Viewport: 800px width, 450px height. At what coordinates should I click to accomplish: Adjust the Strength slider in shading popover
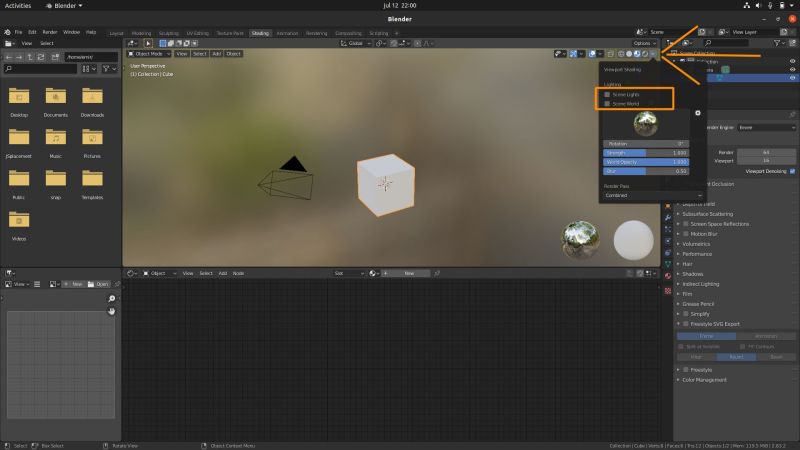646,153
